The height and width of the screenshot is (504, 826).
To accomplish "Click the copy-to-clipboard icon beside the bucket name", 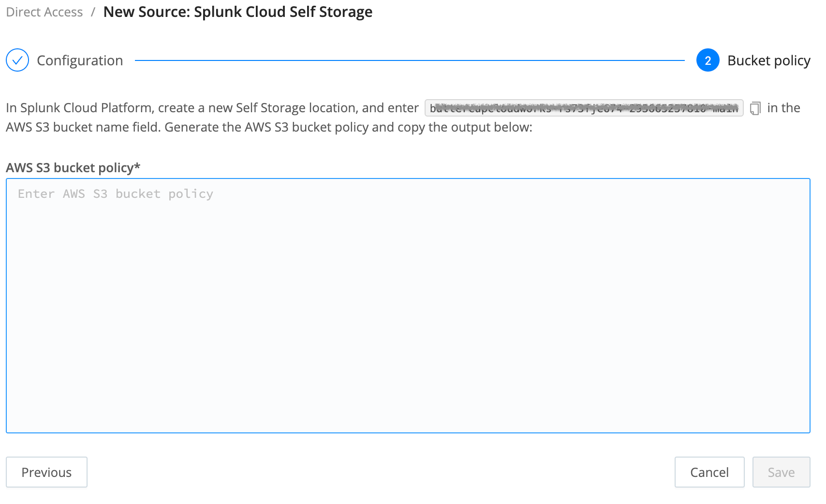I will click(756, 108).
